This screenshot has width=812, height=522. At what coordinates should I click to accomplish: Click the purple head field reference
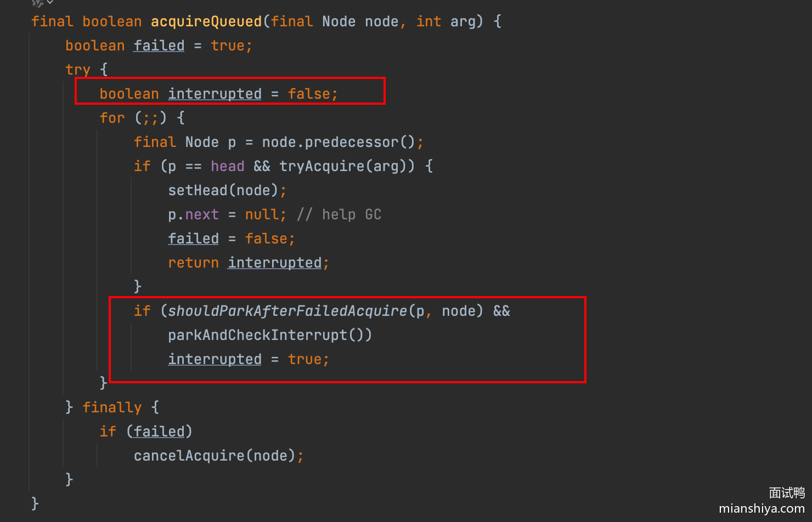228,166
